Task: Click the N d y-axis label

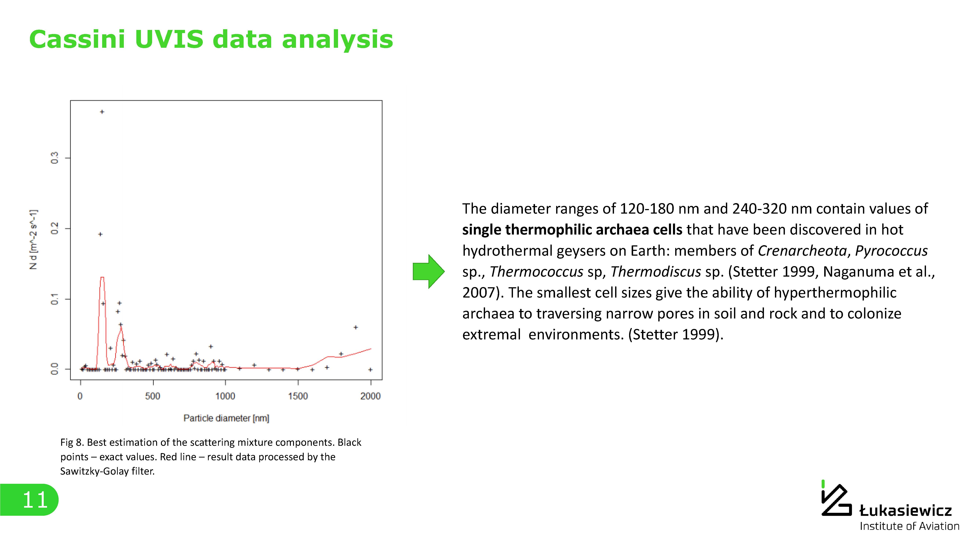Action: [x=33, y=240]
